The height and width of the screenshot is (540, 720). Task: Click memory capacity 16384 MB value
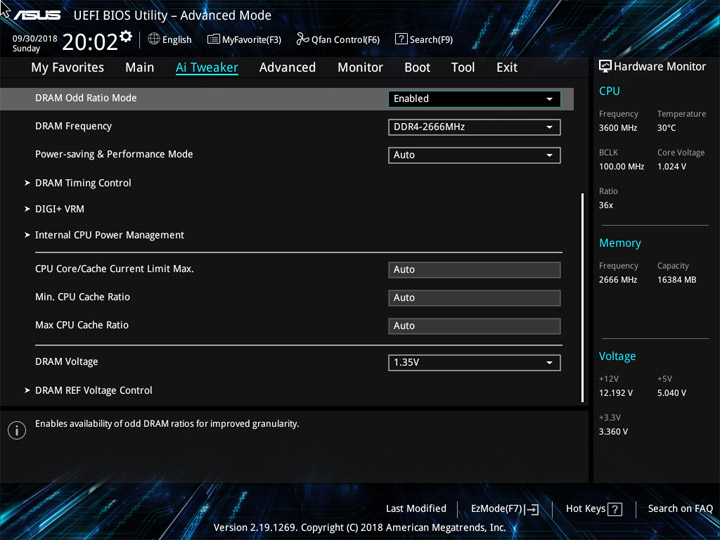[677, 280]
